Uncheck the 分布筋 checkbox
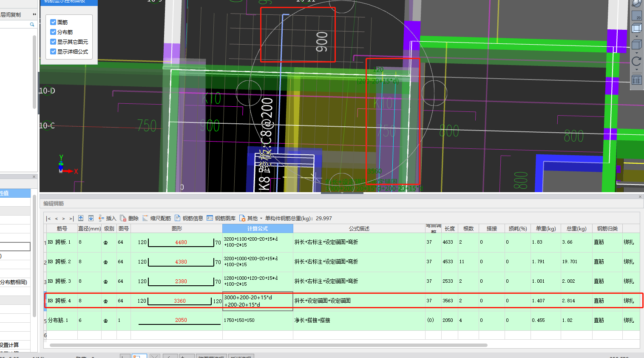Screen dimensions: 644x358 click(53, 32)
